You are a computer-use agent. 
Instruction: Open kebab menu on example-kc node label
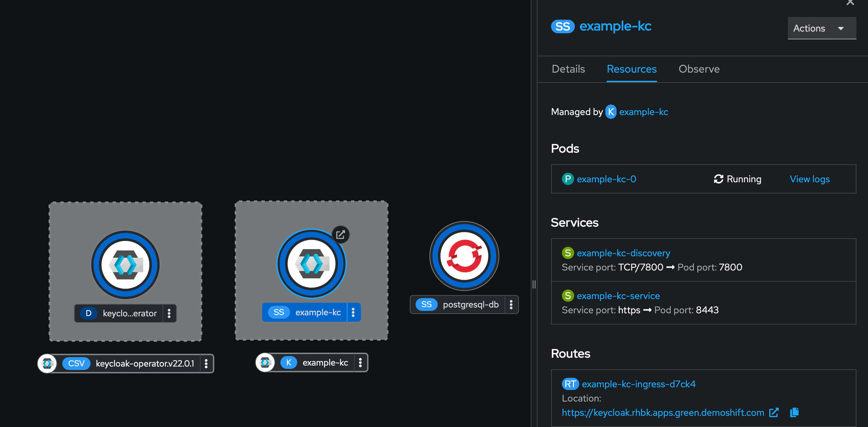353,312
